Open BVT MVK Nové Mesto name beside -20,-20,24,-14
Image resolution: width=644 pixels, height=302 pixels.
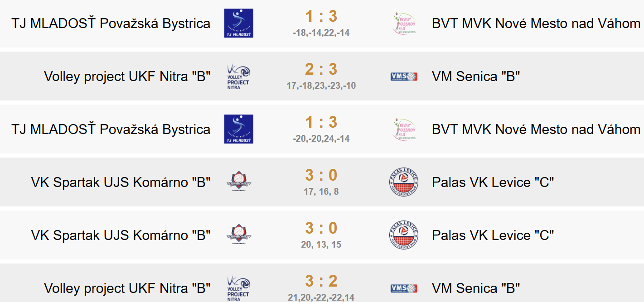[536, 129]
